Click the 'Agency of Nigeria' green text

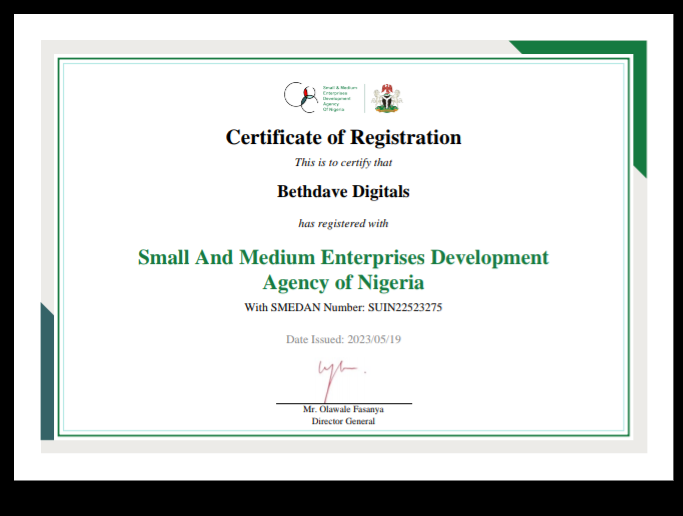(x=343, y=282)
